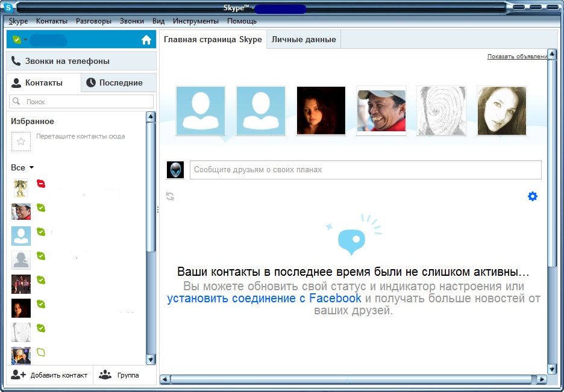This screenshot has width=564, height=392.
Task: Click the Поиск search field
Action: (x=81, y=102)
